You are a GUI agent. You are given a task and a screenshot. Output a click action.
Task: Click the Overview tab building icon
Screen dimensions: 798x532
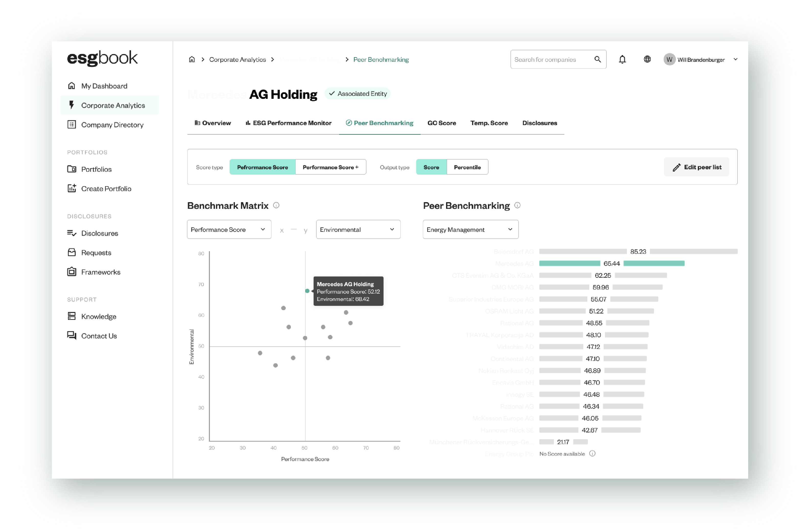click(197, 123)
